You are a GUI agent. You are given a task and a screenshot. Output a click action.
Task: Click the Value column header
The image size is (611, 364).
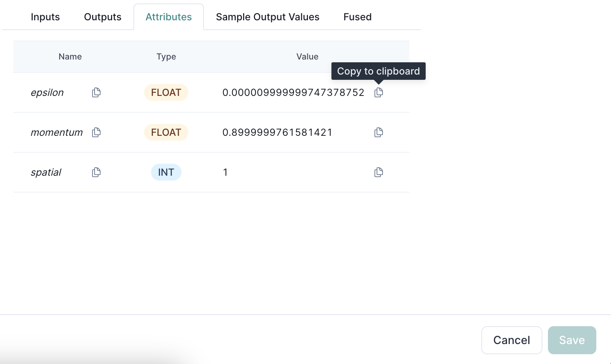(x=307, y=56)
